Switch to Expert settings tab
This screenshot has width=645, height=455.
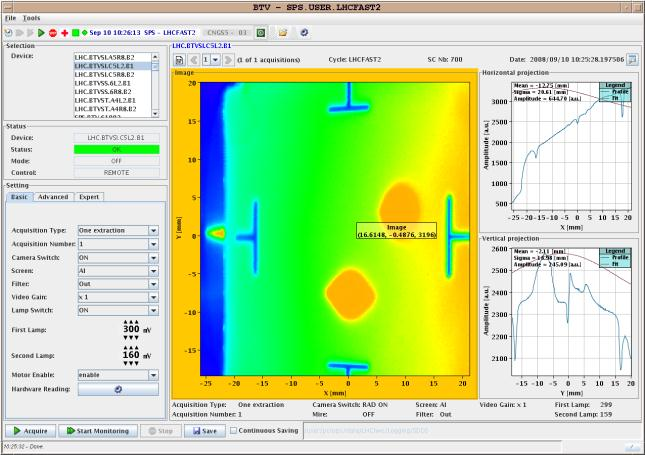[x=89, y=197]
